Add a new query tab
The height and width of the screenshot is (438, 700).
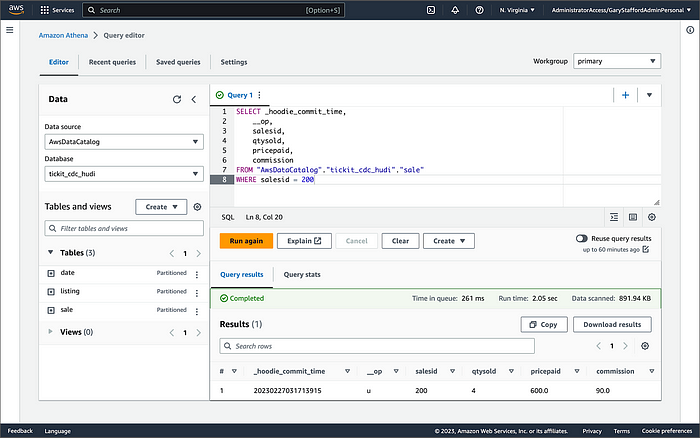625,95
